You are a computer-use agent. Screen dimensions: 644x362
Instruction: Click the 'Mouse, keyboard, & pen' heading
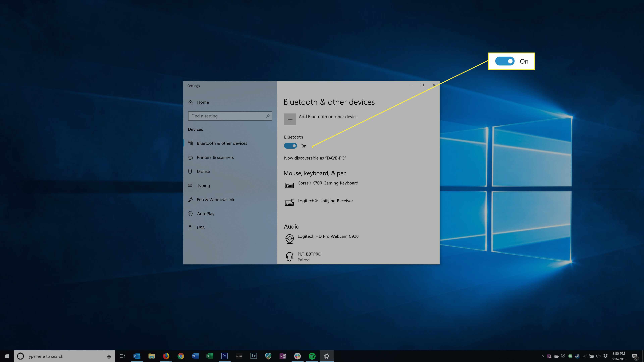pos(315,173)
